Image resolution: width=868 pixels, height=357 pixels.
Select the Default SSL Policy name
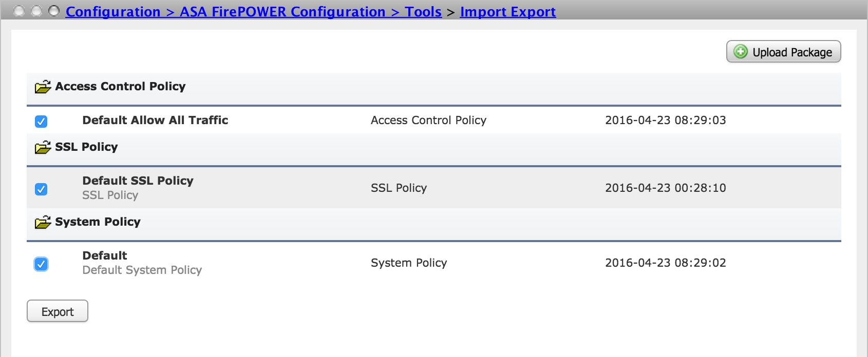[138, 181]
